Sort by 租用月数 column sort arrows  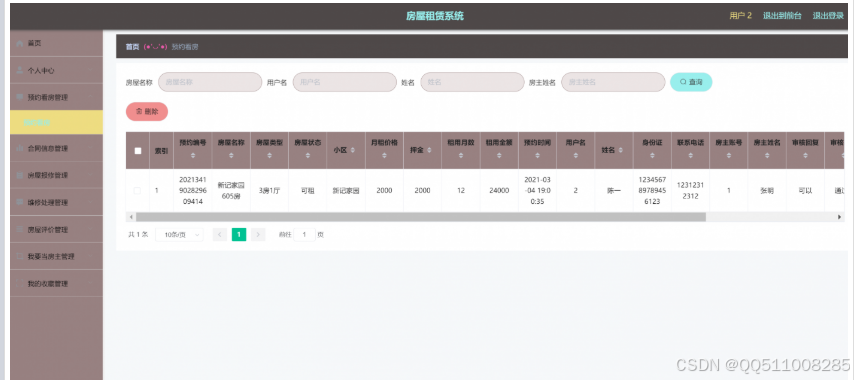click(461, 156)
